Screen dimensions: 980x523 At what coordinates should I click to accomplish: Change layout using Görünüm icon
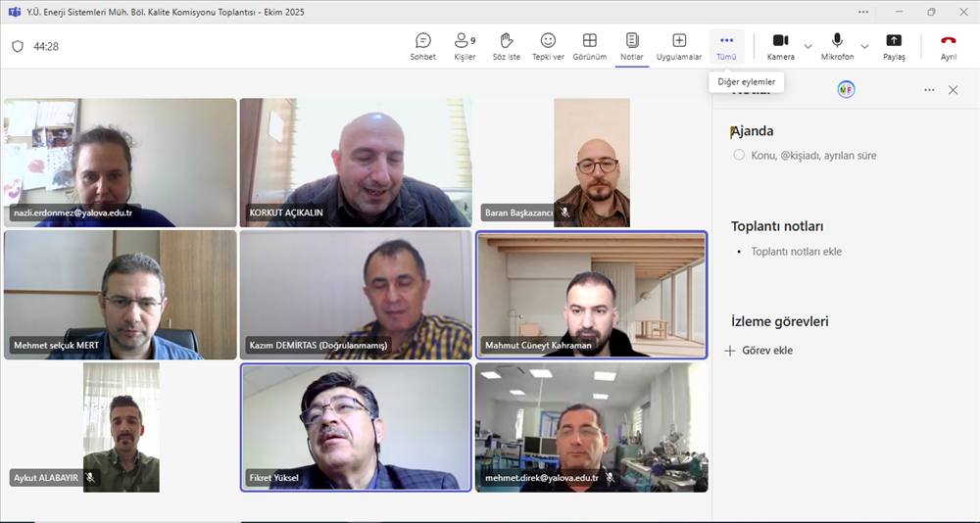pos(590,45)
